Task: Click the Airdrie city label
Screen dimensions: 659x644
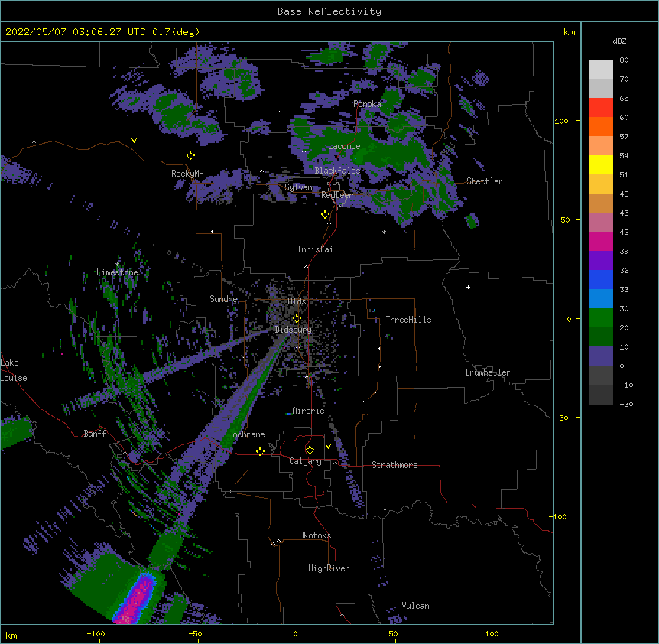Action: pos(308,411)
